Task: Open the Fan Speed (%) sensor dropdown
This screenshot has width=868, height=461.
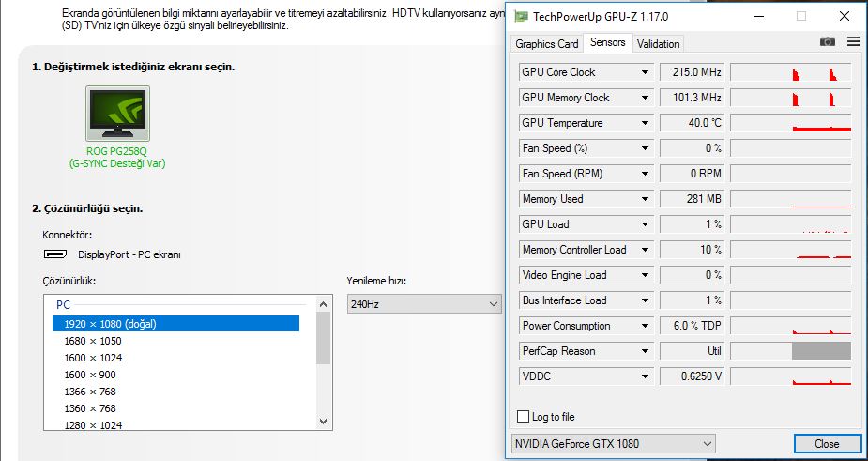Action: [x=645, y=148]
